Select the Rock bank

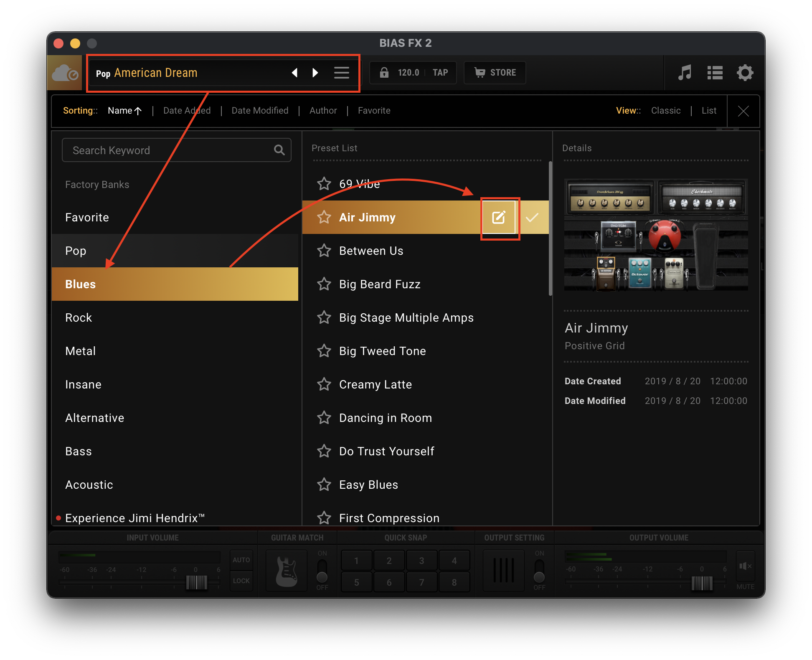tap(175, 317)
